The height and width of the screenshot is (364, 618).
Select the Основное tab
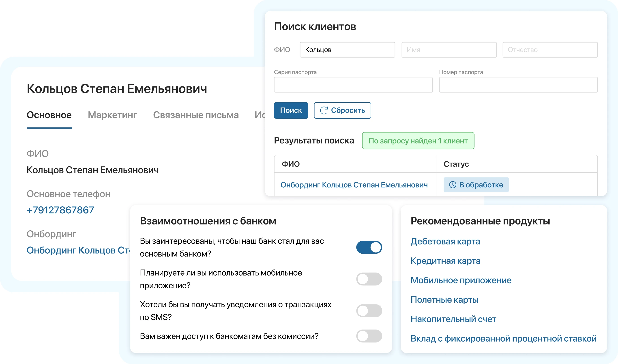point(49,115)
